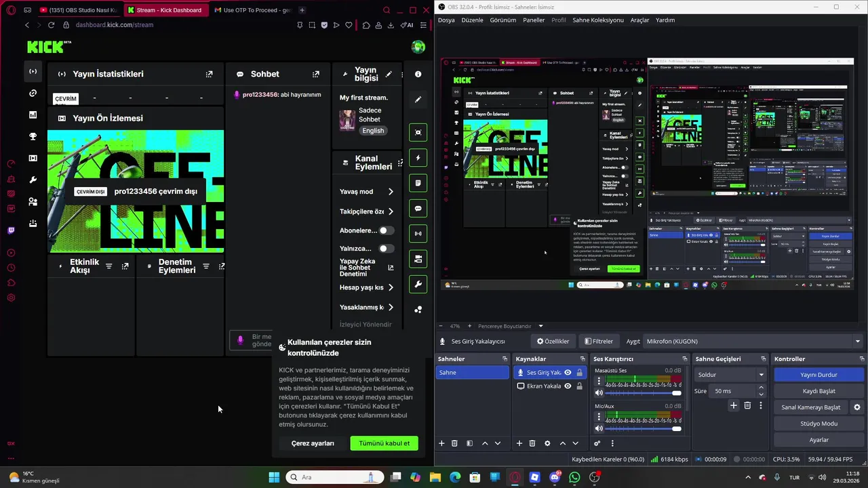This screenshot has height=488, width=868.
Task: Open Stüdyo Modu
Action: pos(818,424)
